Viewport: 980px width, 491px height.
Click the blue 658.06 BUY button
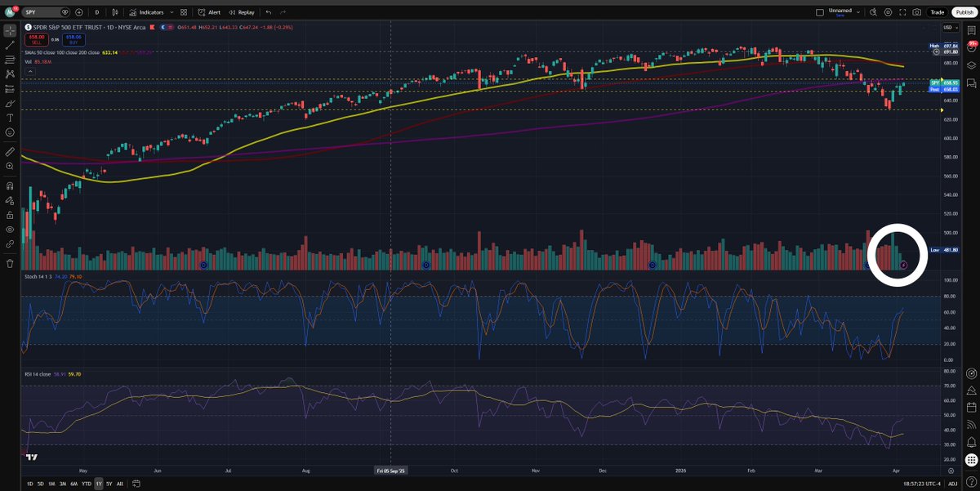(73, 39)
